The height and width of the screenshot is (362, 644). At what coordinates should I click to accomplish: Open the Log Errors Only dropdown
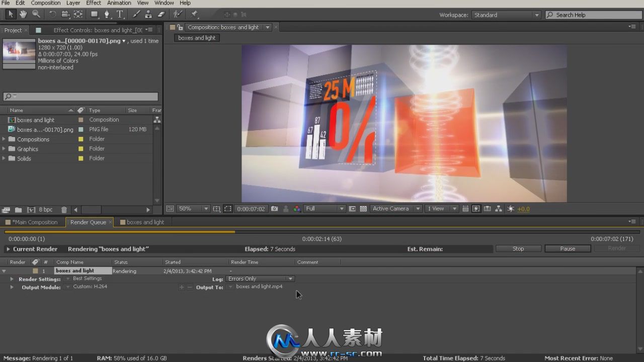click(x=260, y=279)
